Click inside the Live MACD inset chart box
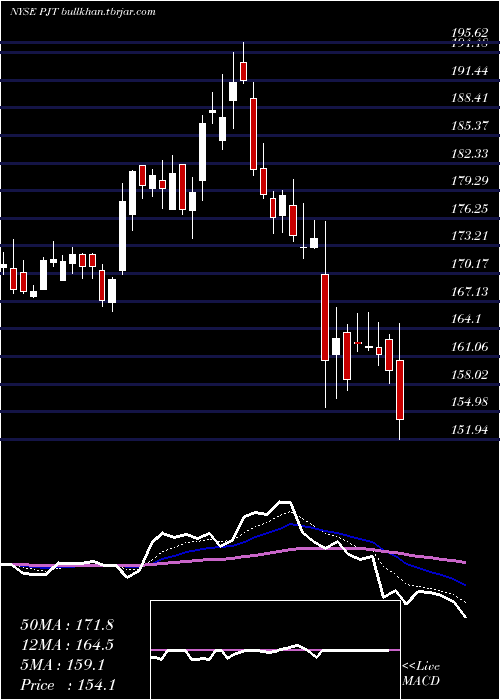 [x=275, y=650]
